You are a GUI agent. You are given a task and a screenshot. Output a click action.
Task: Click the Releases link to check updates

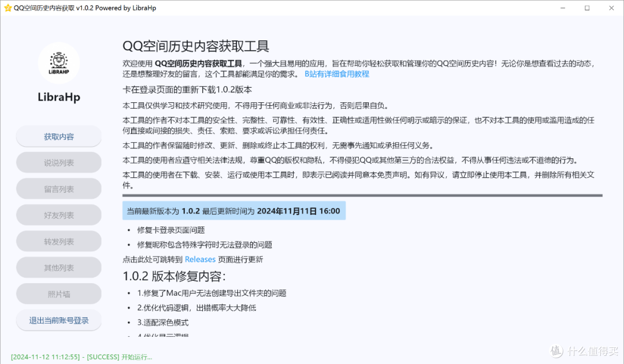pos(200,259)
